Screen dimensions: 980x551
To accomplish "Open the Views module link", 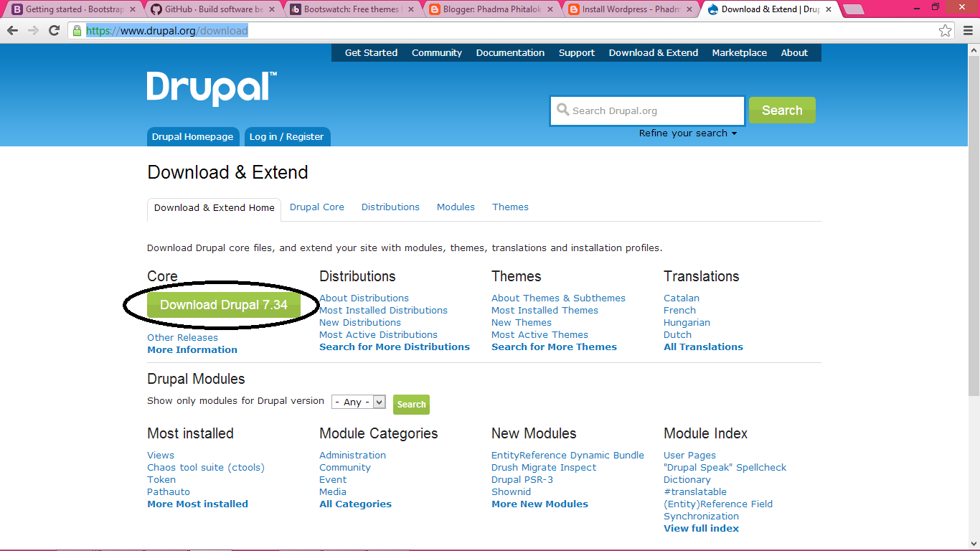I will point(161,455).
